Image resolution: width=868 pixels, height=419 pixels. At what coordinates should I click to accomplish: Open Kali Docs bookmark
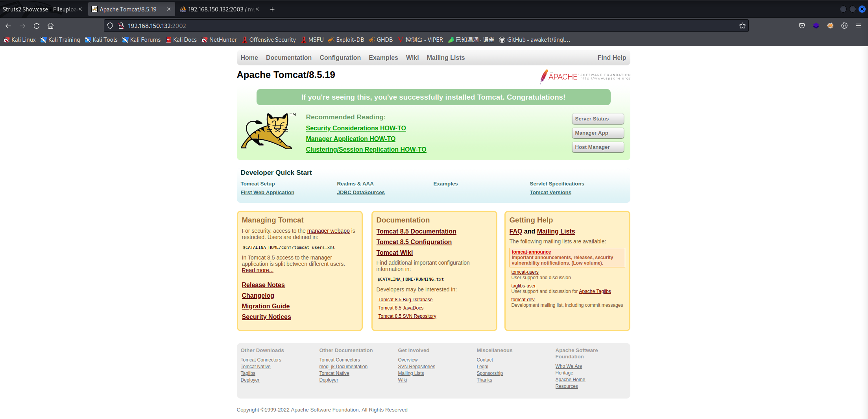pyautogui.click(x=181, y=40)
